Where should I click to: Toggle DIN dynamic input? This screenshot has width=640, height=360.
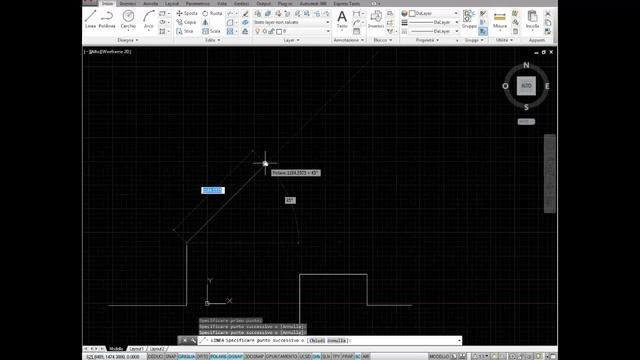click(x=316, y=357)
